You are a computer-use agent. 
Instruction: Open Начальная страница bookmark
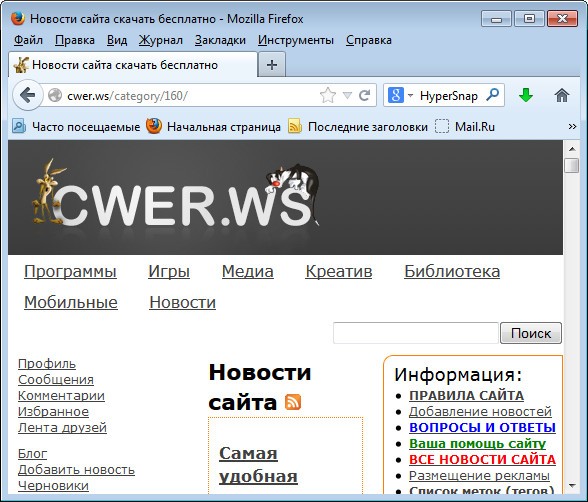(213, 126)
